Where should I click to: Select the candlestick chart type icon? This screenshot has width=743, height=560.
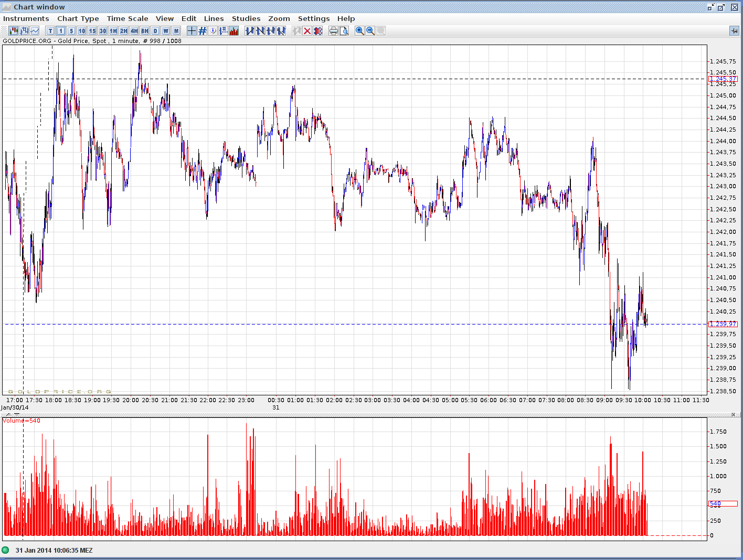13,30
